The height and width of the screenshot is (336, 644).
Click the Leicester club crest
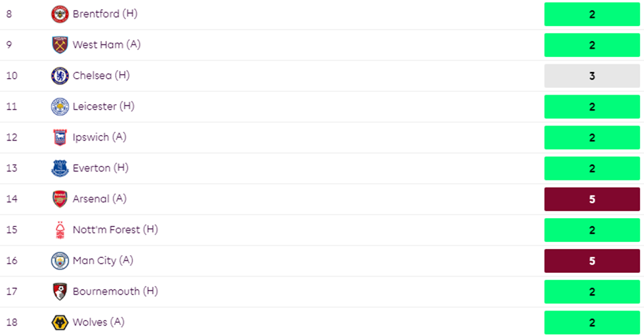pos(60,106)
